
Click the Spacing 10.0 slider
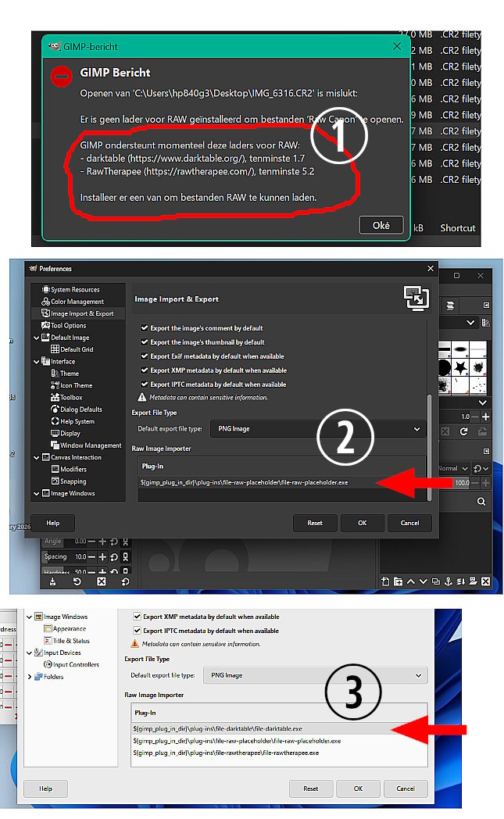click(65, 556)
